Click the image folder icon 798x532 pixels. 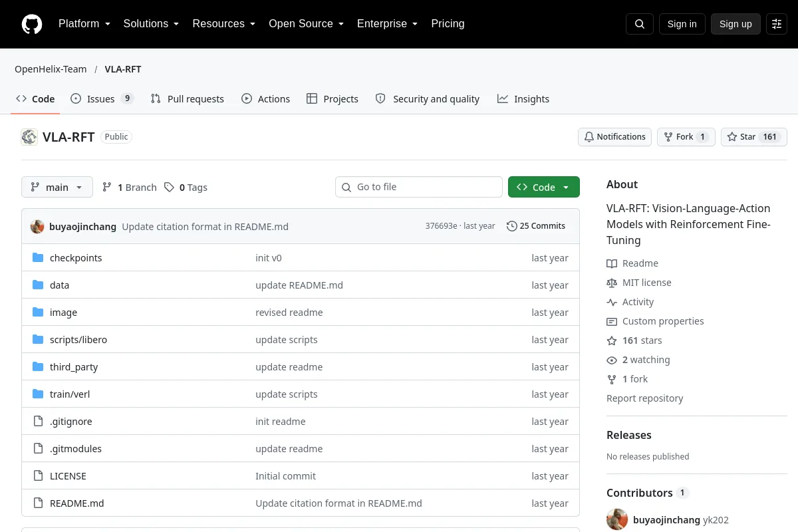38,313
